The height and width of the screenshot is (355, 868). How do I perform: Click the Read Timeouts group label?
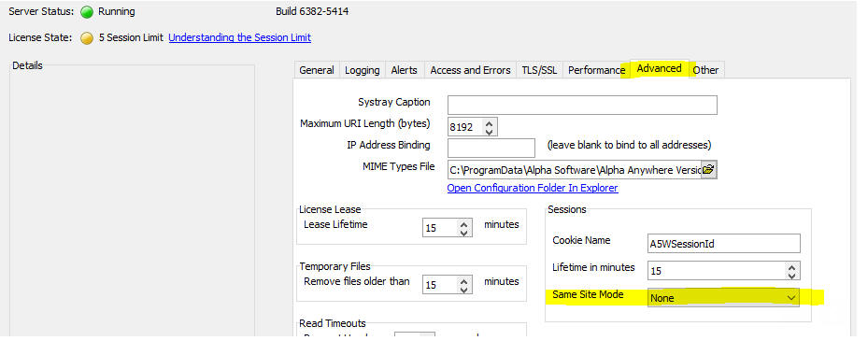click(x=333, y=323)
